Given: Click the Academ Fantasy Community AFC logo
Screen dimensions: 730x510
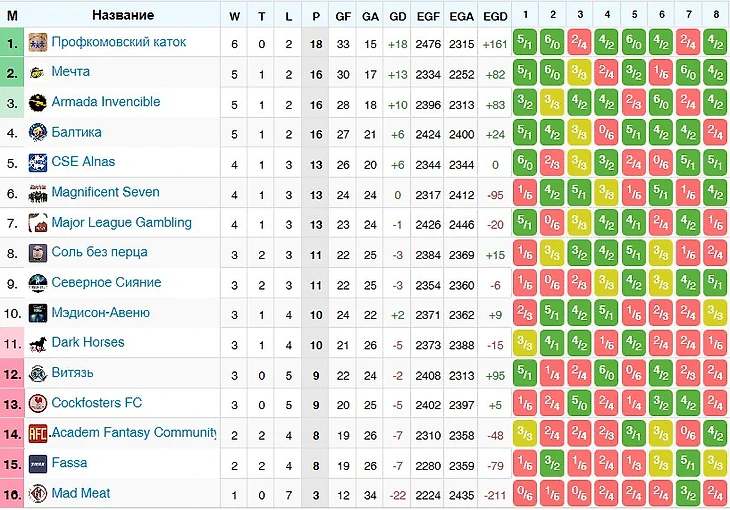Looking at the screenshot, I should [37, 433].
